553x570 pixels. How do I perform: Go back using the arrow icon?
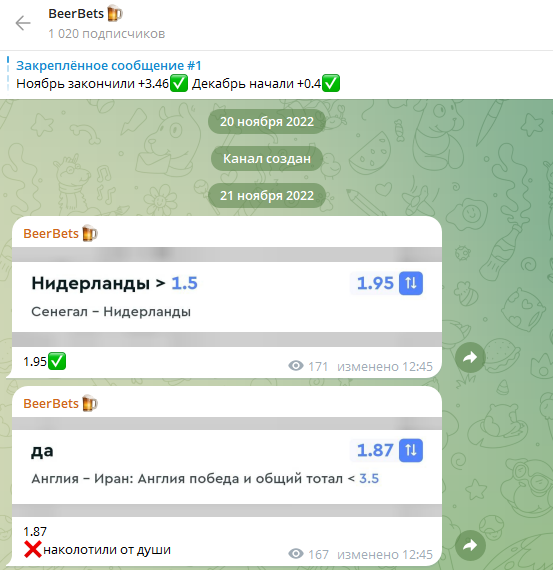coord(23,23)
